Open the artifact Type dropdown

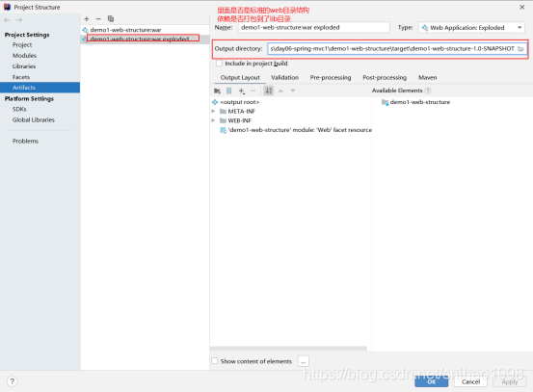point(471,28)
